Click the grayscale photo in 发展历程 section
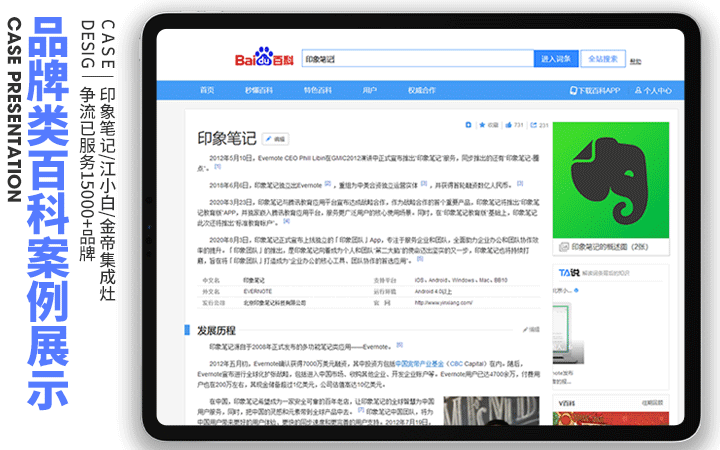 tap(491, 411)
